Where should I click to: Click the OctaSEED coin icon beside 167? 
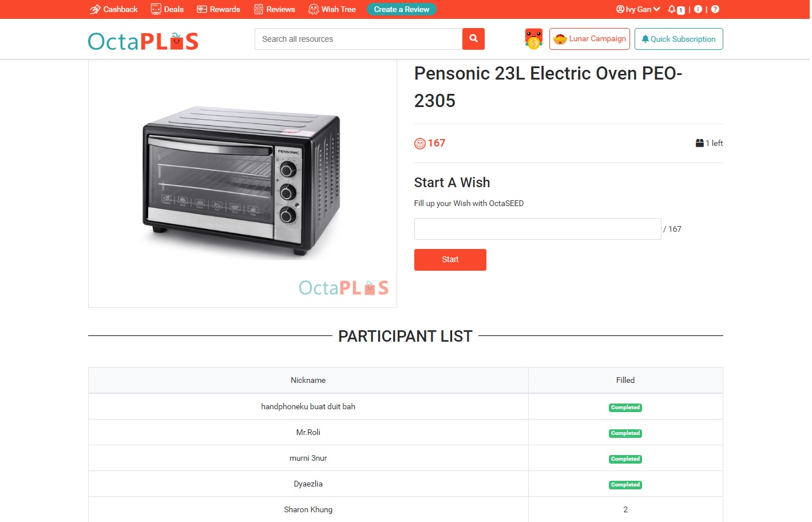click(x=420, y=144)
